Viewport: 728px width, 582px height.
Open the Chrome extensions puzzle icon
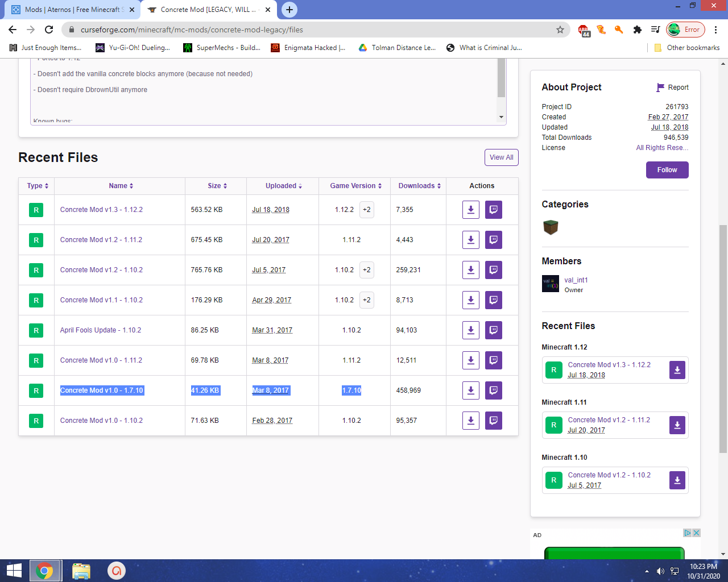[638, 30]
